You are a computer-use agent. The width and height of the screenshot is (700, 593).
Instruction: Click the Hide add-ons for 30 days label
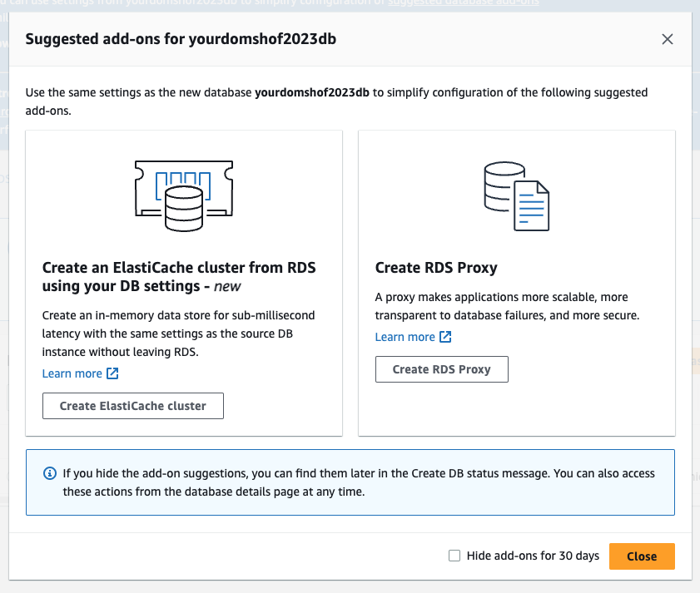[533, 556]
